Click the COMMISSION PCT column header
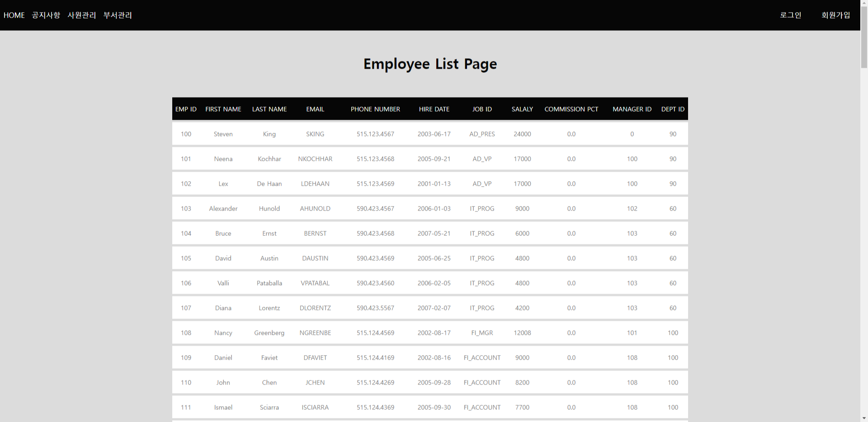Viewport: 868px width, 422px height. (x=571, y=109)
